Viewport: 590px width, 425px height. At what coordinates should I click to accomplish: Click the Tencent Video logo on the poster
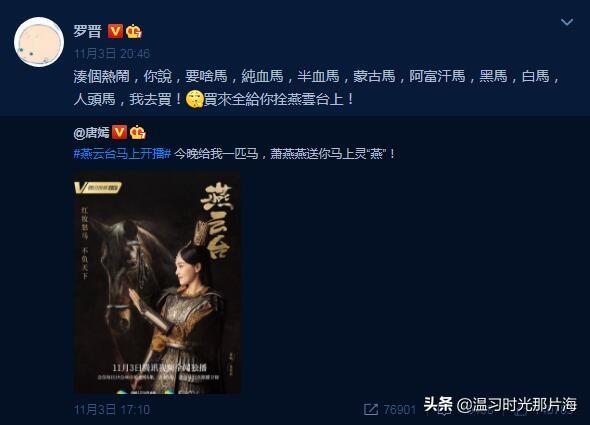click(x=98, y=187)
